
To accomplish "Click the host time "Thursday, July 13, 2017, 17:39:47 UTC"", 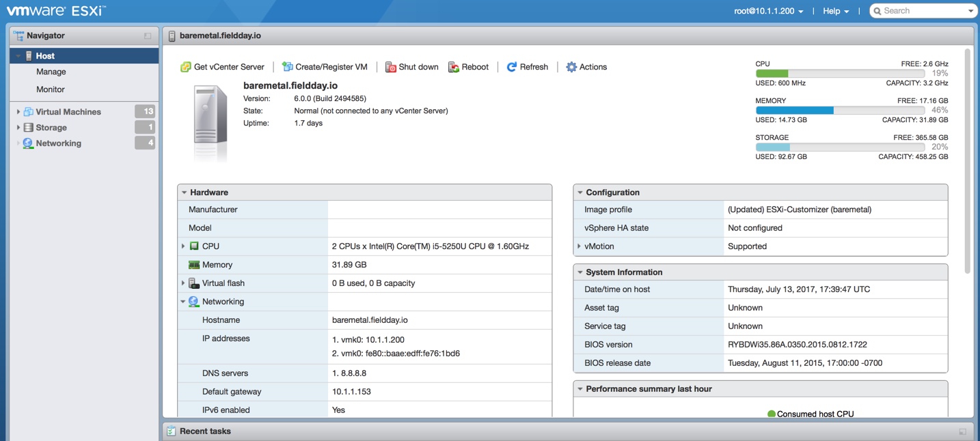I will coord(799,289).
